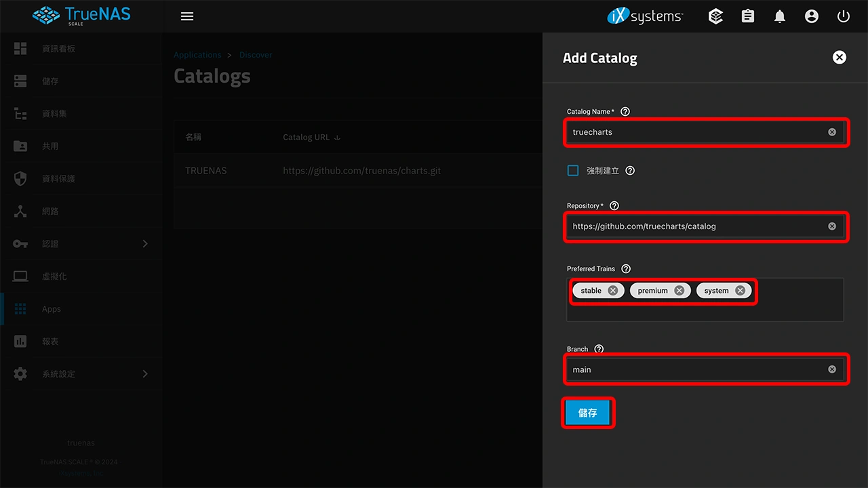Remove the system train chip
The width and height of the screenshot is (868, 488).
740,291
